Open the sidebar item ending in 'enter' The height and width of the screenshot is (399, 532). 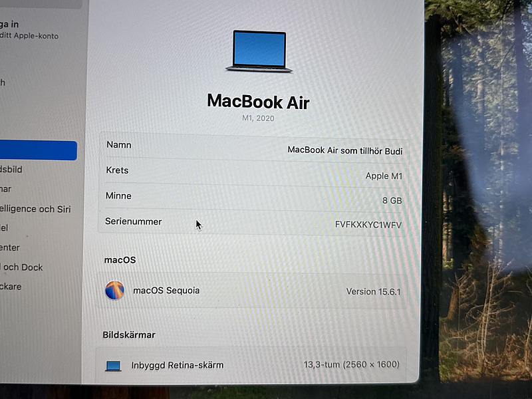[x=10, y=247]
